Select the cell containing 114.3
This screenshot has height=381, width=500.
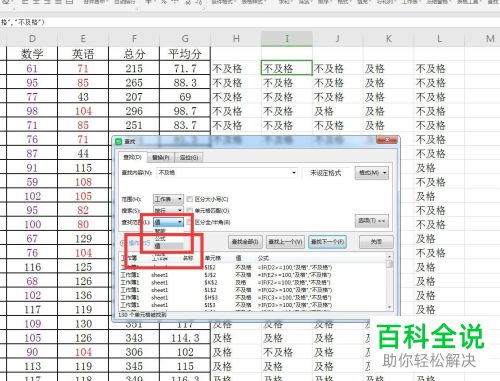click(x=185, y=338)
